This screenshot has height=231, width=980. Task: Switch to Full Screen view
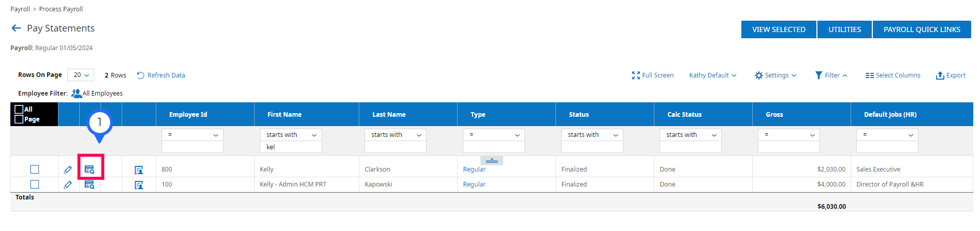[x=653, y=75]
